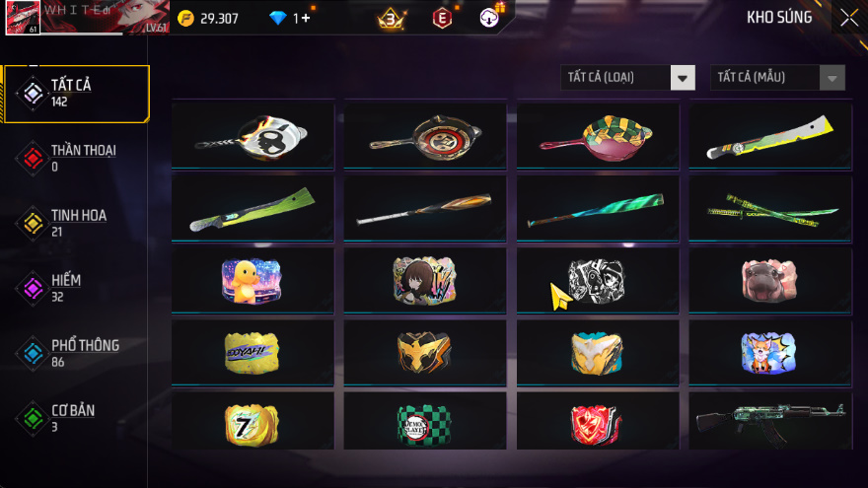868x488 pixels.
Task: Click the red E emblem icon
Action: [x=442, y=19]
